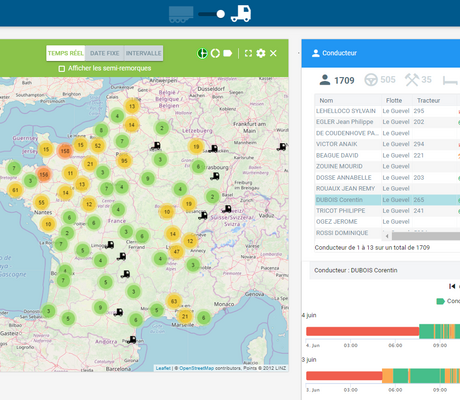Filter by all drivers count 1709
The image size is (460, 400).
point(337,80)
